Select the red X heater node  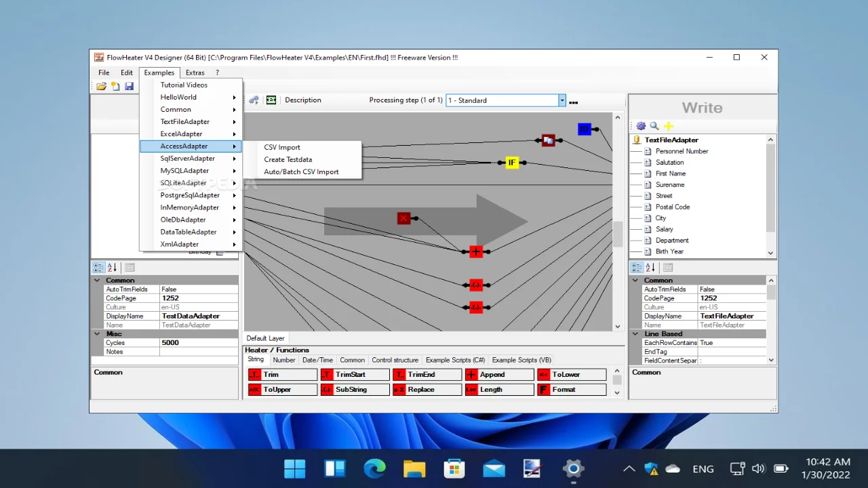click(404, 218)
